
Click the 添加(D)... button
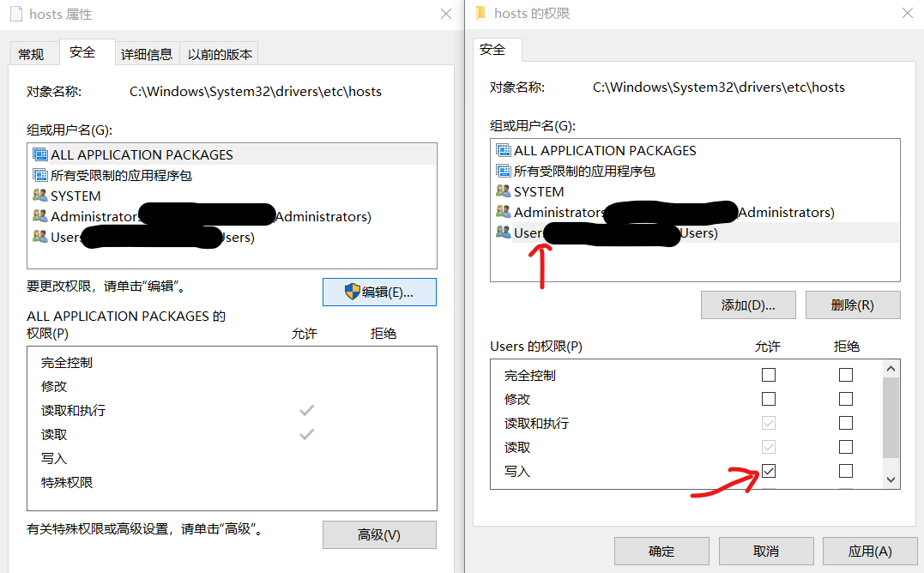click(x=748, y=305)
